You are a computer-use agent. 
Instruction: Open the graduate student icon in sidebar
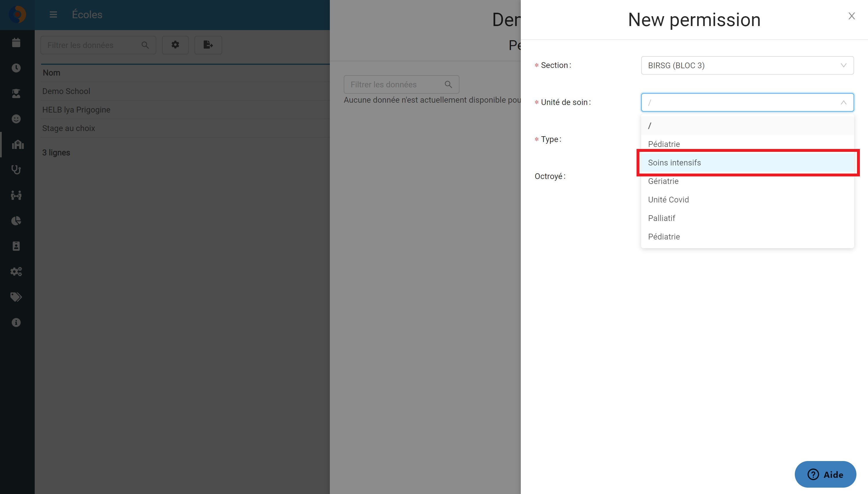16,93
